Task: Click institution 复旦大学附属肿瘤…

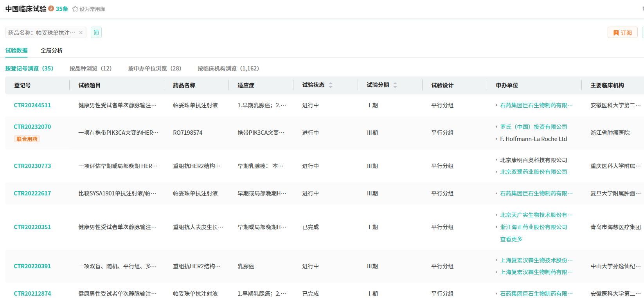Action: tap(615, 193)
